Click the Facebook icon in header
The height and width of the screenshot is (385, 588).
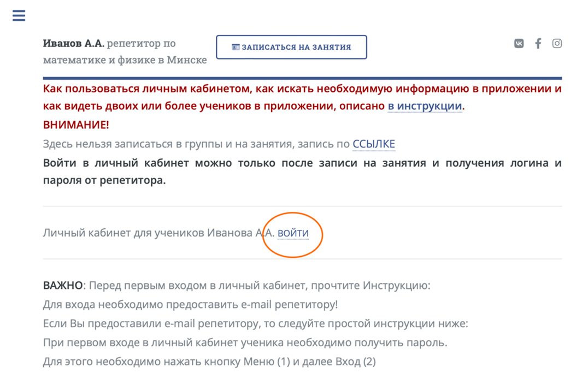[538, 44]
